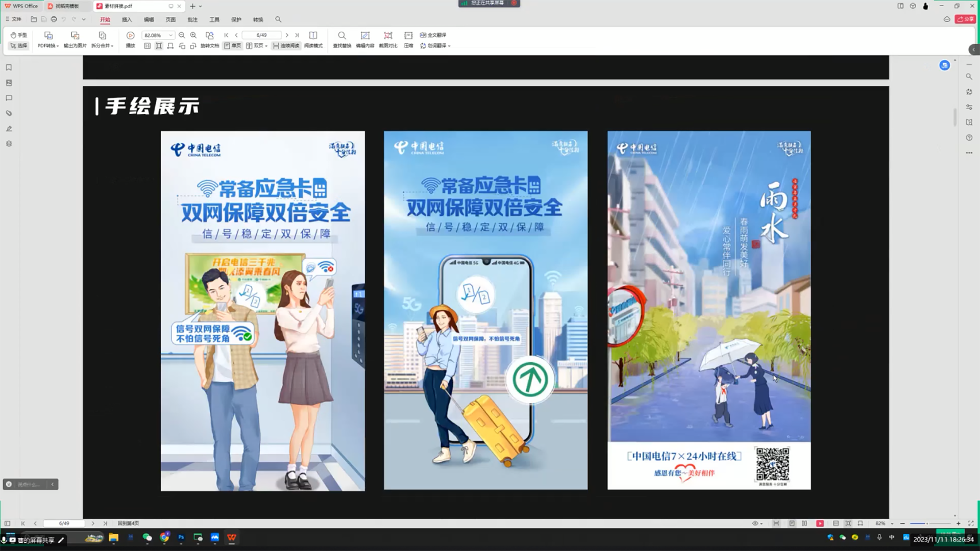Toggle single page (单页) view
The height and width of the screenshot is (551, 980).
tap(233, 46)
